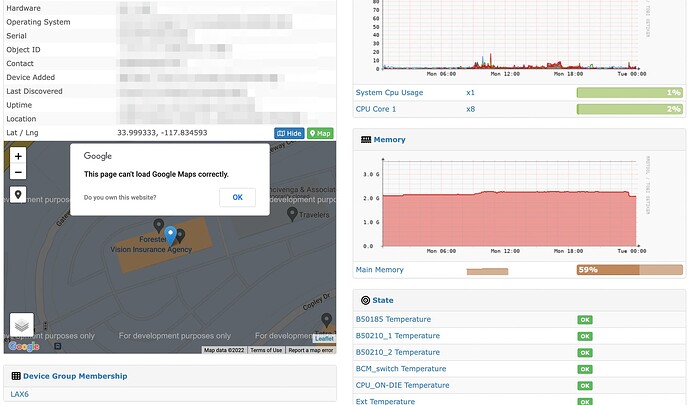Click the Memory section icon
Viewport: 690px width, 405px height.
(x=365, y=140)
